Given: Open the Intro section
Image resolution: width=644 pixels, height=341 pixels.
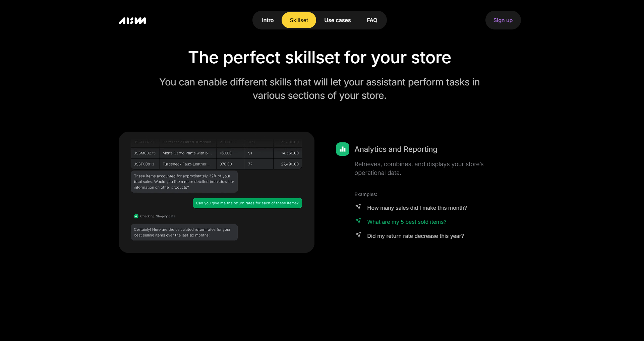Looking at the screenshot, I should [268, 20].
